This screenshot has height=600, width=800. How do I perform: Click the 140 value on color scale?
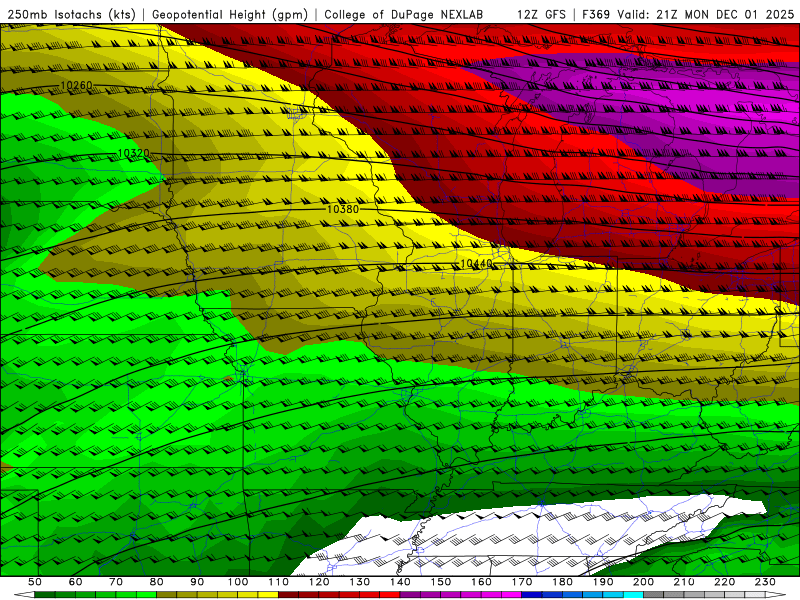tap(401, 582)
